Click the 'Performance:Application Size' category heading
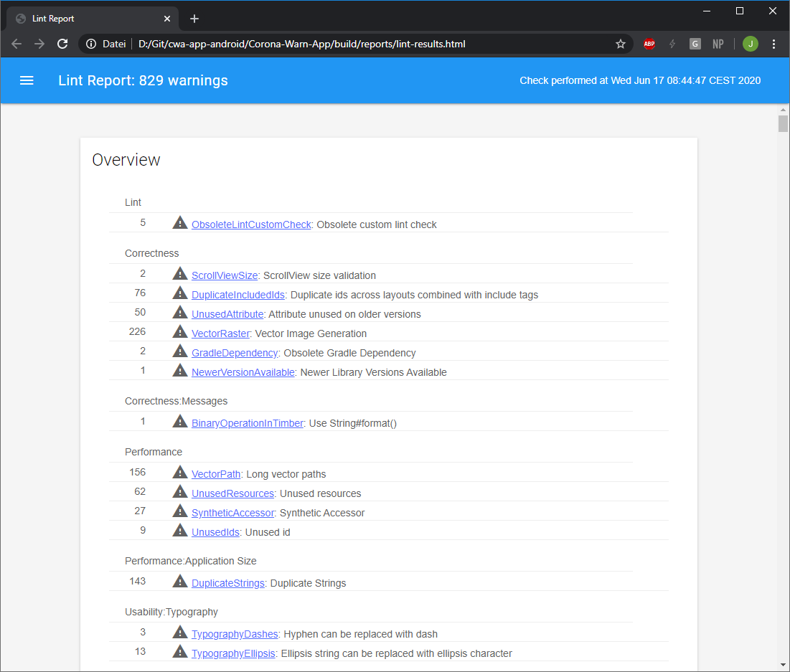Viewport: 790px width, 672px height. click(190, 561)
